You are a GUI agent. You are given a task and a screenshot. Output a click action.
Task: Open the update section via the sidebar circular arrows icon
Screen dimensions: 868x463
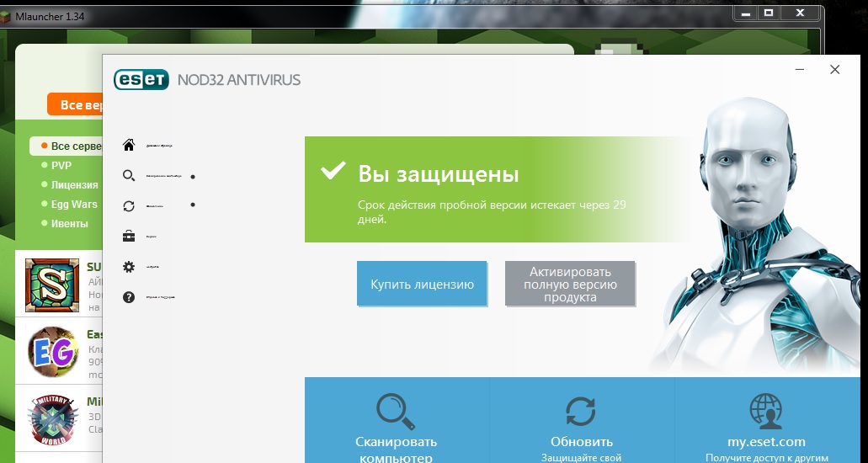click(x=129, y=206)
